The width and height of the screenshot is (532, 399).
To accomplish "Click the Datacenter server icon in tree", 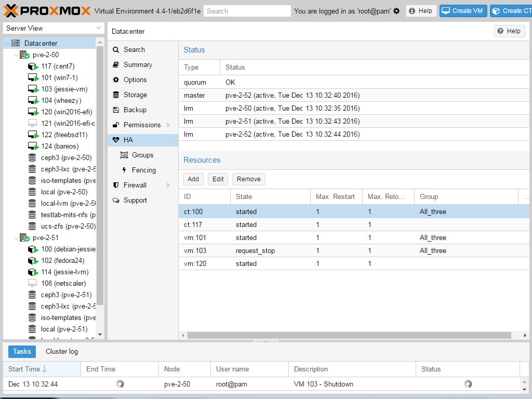I will [16, 43].
